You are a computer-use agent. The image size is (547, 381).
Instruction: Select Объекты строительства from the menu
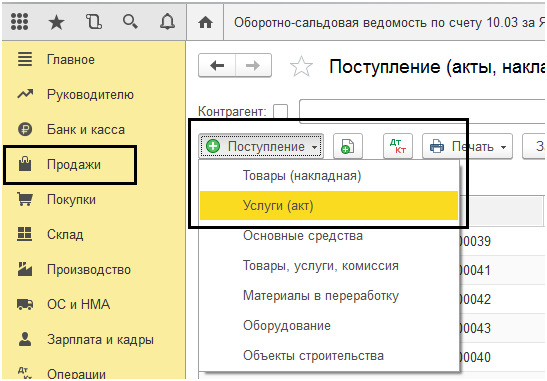coord(329,356)
